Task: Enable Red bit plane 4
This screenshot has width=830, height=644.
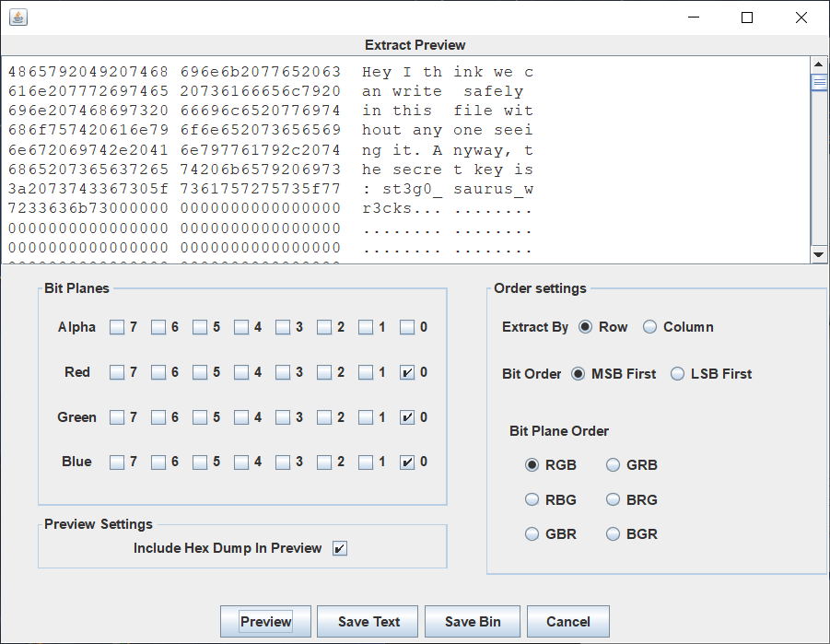Action: [x=241, y=372]
